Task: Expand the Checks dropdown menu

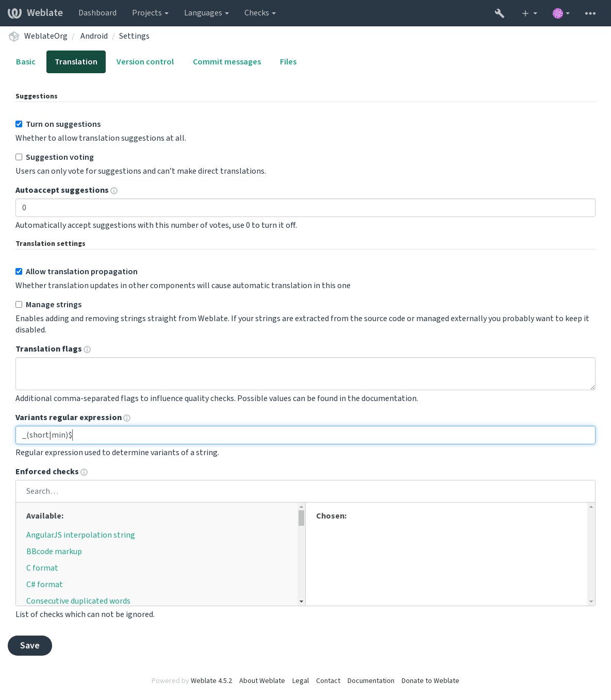Action: tap(260, 13)
